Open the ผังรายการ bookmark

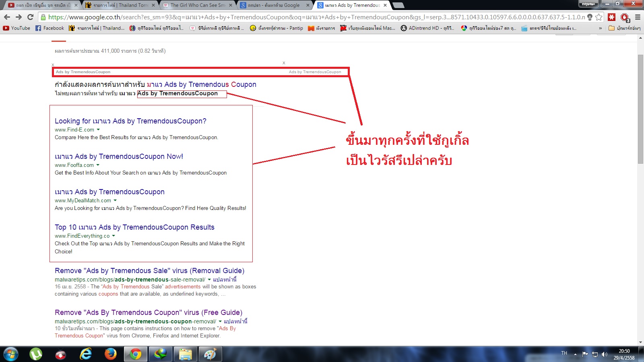[321, 28]
